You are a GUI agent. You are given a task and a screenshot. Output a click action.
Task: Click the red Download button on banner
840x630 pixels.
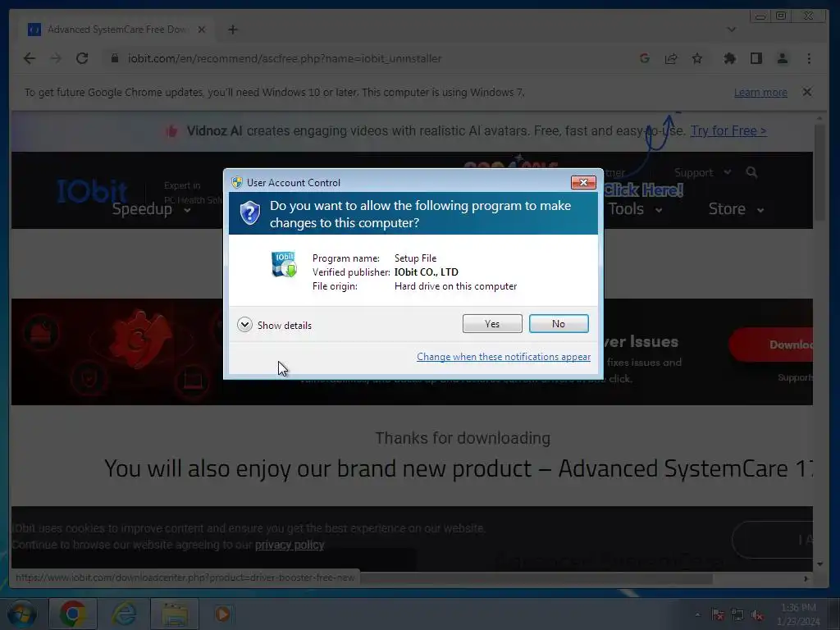pos(771,345)
